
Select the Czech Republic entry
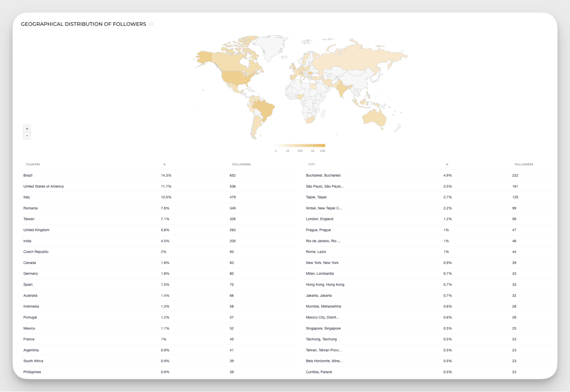(x=36, y=252)
